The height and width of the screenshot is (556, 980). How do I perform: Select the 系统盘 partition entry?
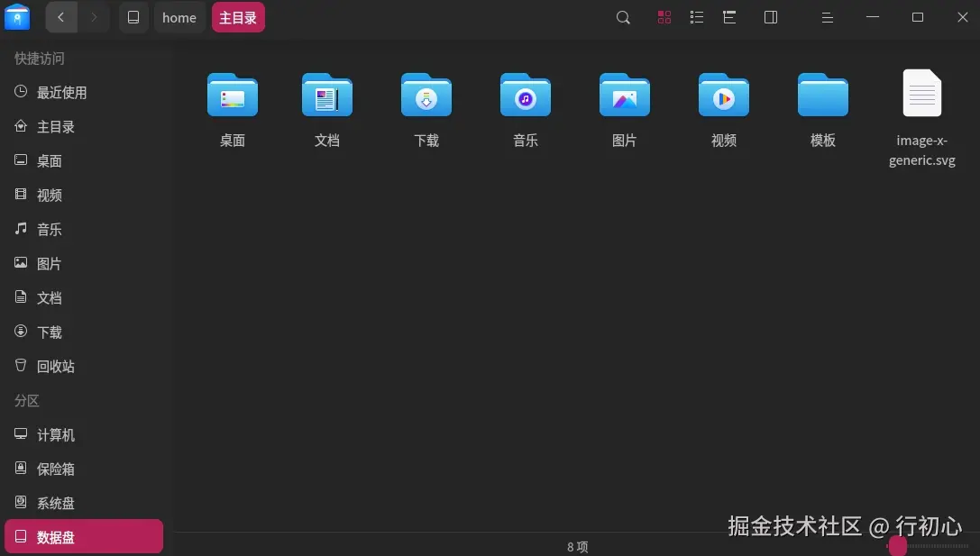56,503
